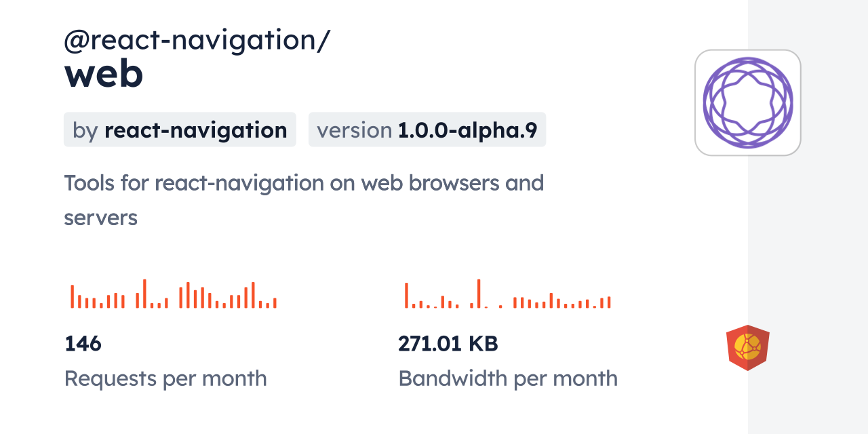Select the @react-navigation/ scope text
The image size is (868, 434).
point(197,40)
